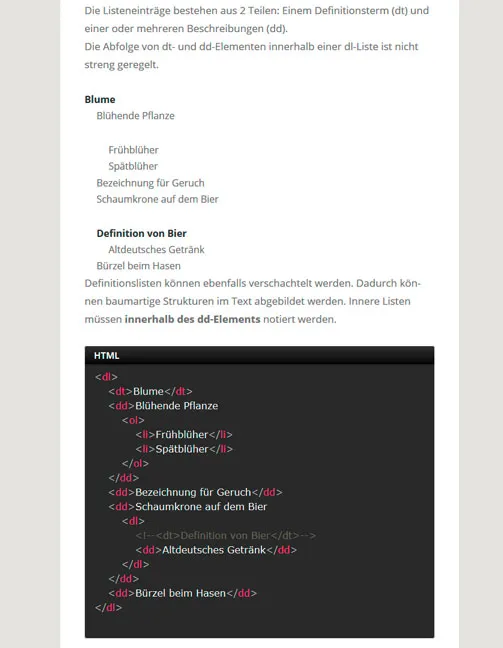Click the commented-out Definition von Bier line
The image size is (503, 648).
[x=226, y=536]
